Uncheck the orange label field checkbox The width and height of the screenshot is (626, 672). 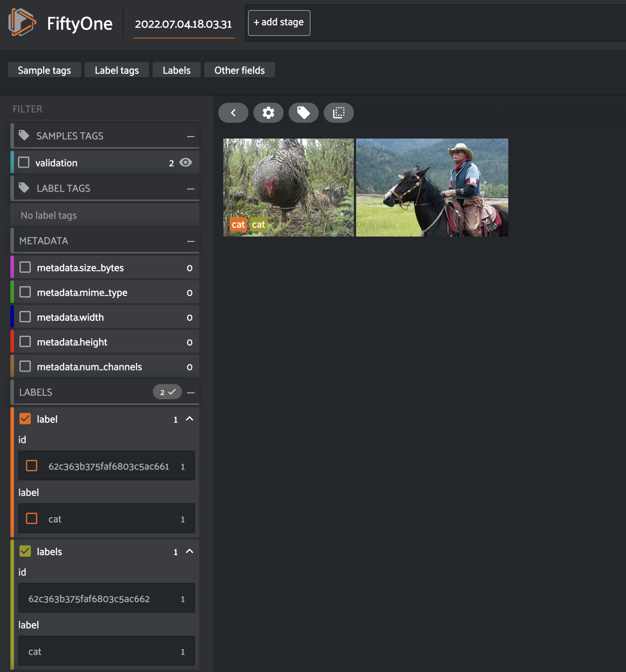pyautogui.click(x=25, y=419)
